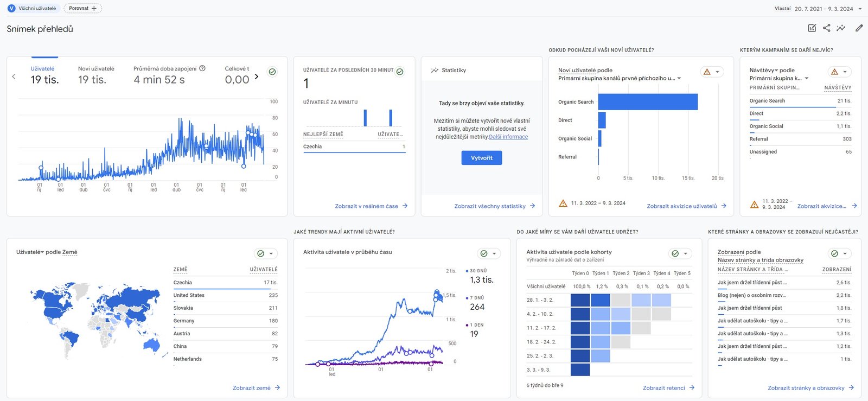Go to previous metrics with left chevron
The height and width of the screenshot is (401, 868).
[x=14, y=77]
